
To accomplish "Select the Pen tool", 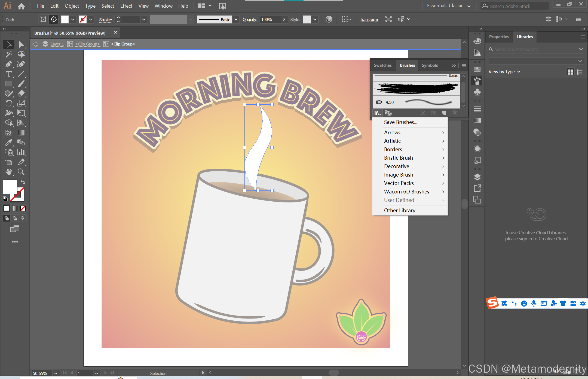I will point(8,64).
